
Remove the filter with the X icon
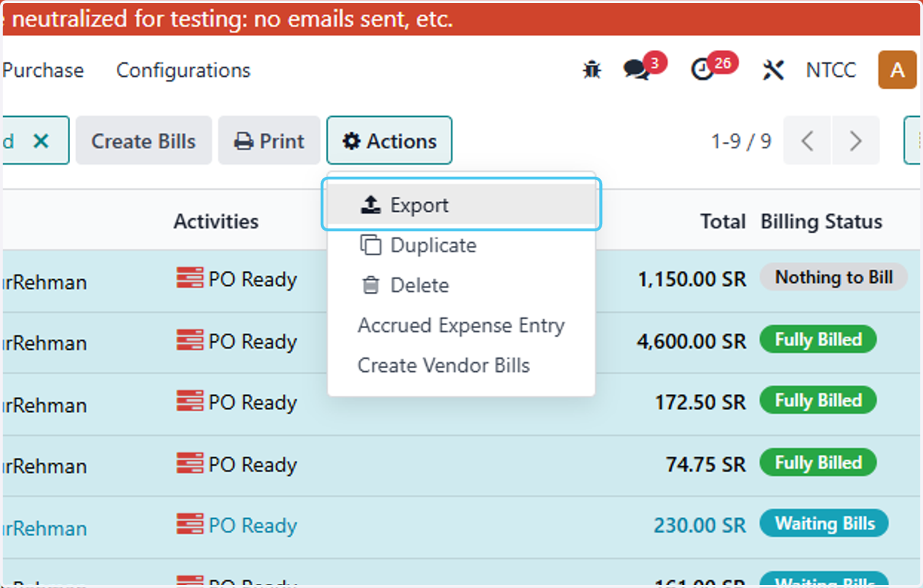(x=42, y=141)
